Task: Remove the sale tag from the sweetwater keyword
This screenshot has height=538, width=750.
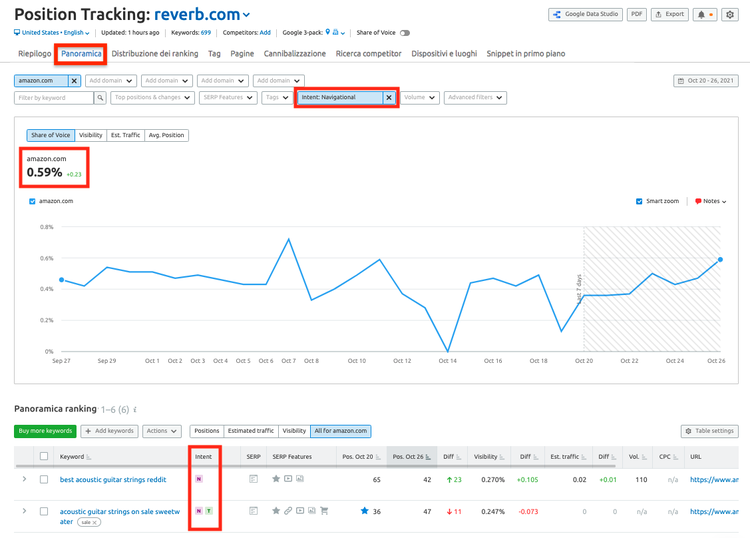Action: pos(95,522)
